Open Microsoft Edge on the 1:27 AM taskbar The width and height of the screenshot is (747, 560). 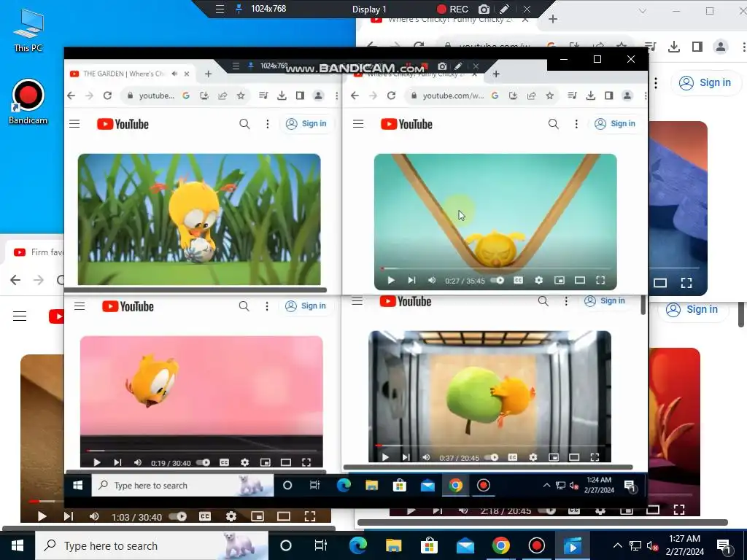click(357, 545)
